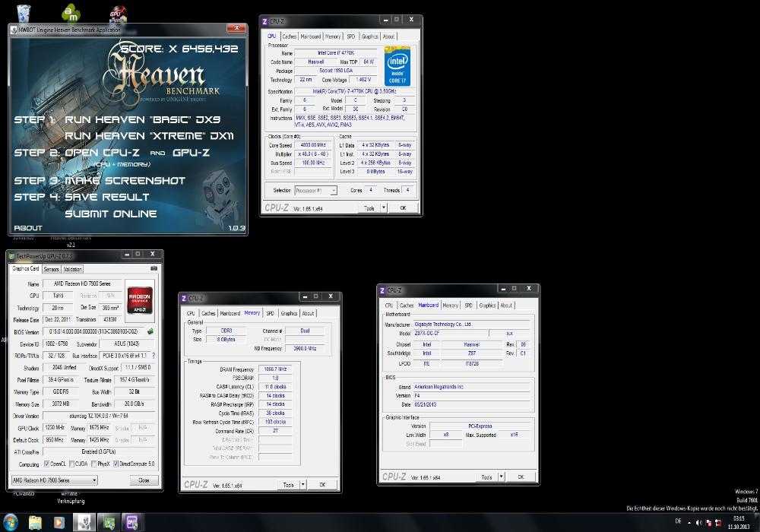Click OK in the Memory CPU-Z window
760x532 pixels.
pos(322,485)
